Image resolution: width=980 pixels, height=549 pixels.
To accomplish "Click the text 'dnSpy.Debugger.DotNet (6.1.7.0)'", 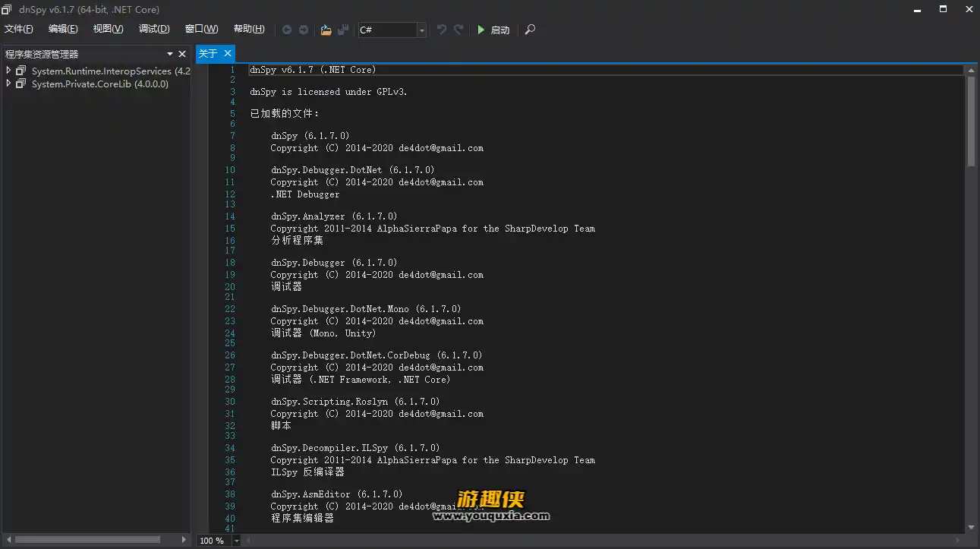I will (353, 170).
